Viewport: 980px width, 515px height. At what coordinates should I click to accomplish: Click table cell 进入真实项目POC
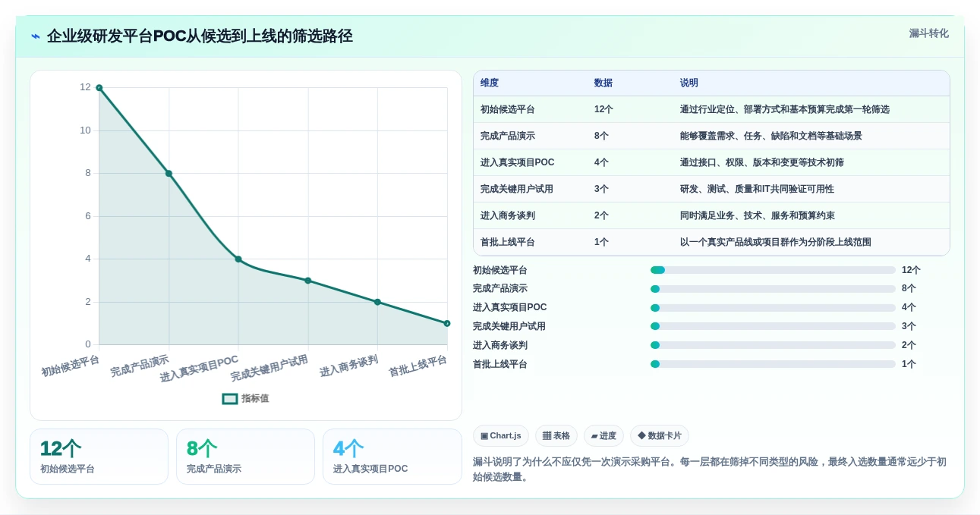[518, 162]
